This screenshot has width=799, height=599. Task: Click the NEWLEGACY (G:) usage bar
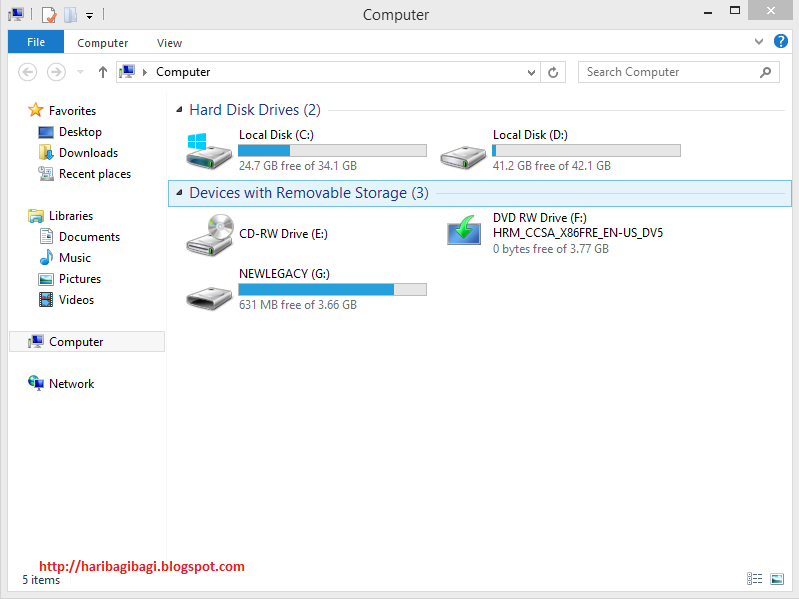point(332,289)
